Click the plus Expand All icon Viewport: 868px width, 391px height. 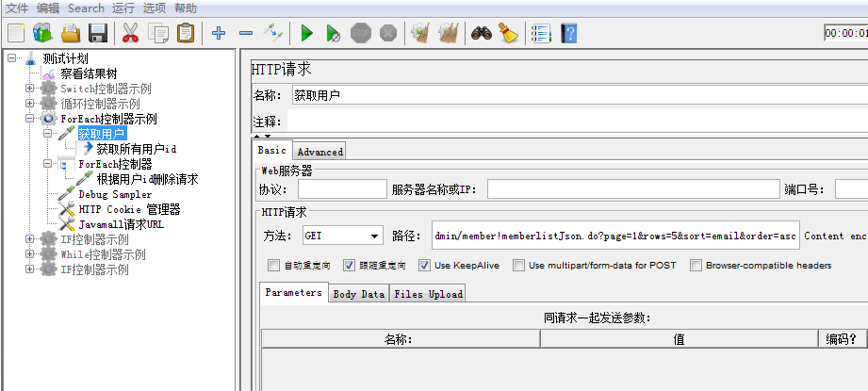(219, 33)
